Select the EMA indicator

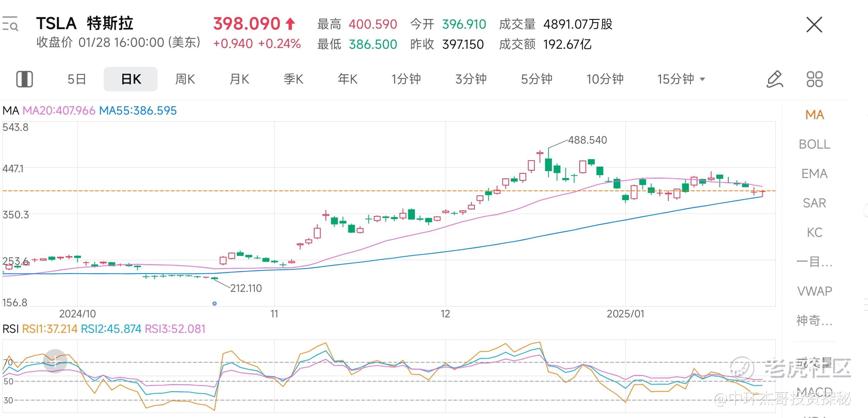click(815, 174)
